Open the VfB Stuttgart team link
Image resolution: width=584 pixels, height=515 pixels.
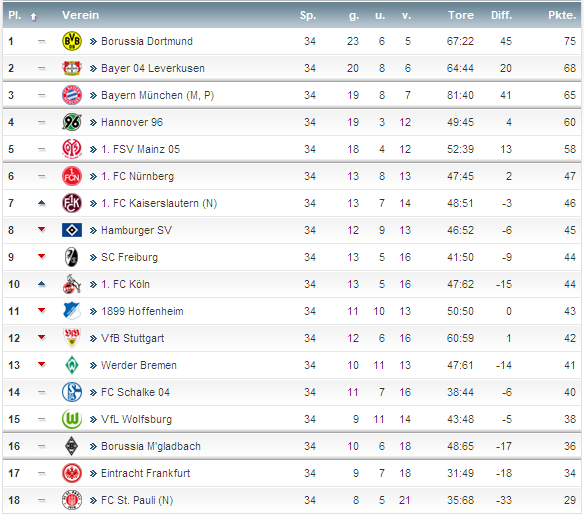click(133, 338)
